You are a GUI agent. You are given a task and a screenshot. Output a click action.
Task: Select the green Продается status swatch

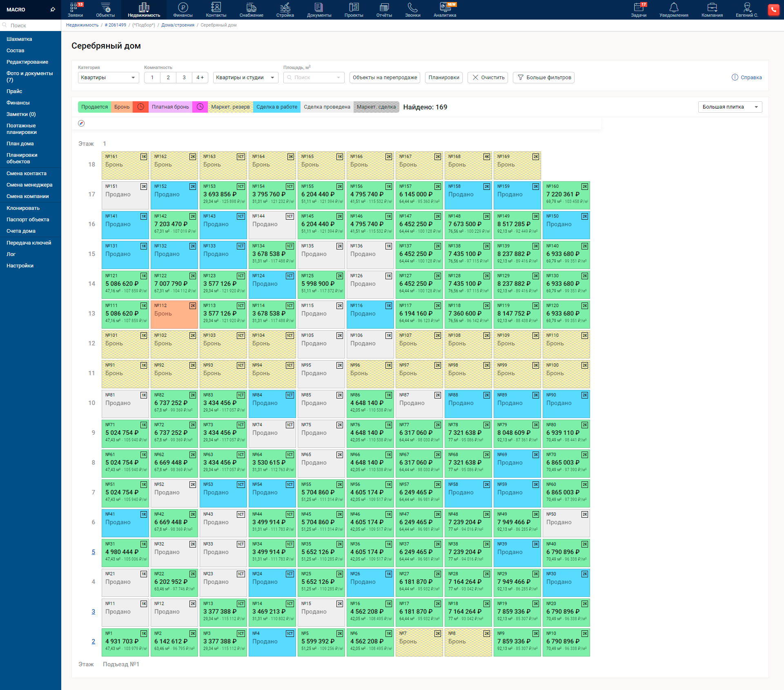[94, 107]
